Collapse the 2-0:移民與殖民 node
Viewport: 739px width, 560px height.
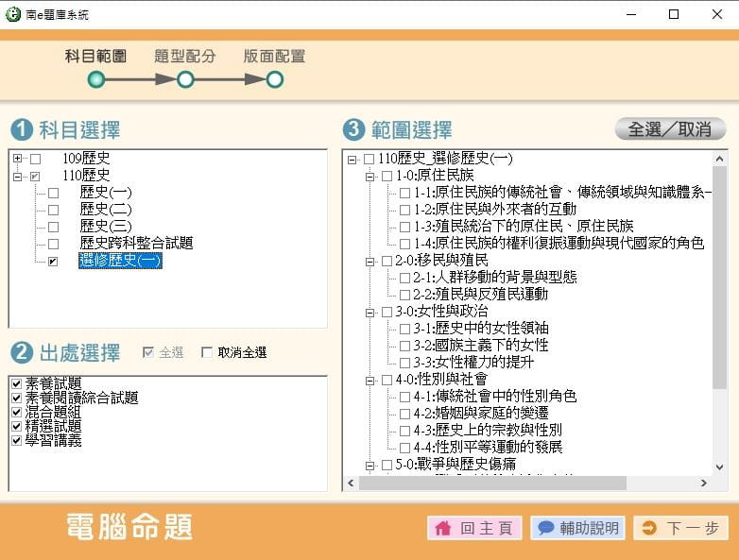pyautogui.click(x=369, y=262)
